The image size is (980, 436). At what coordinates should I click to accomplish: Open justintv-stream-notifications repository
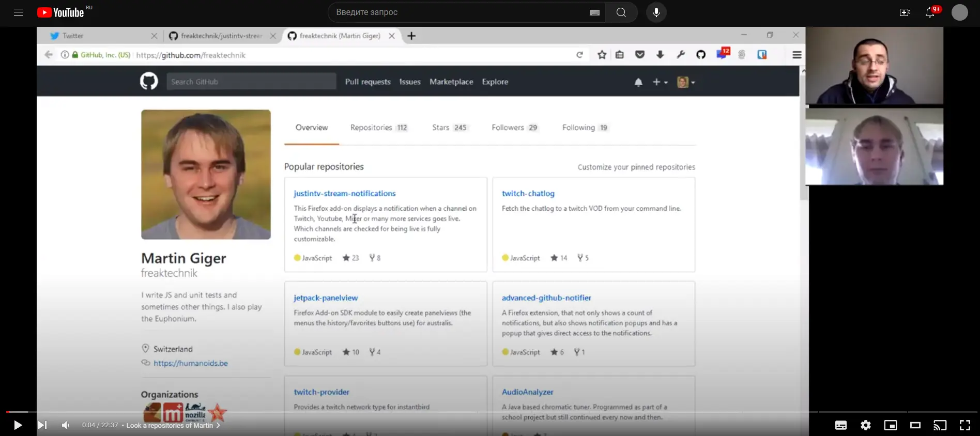click(x=345, y=193)
